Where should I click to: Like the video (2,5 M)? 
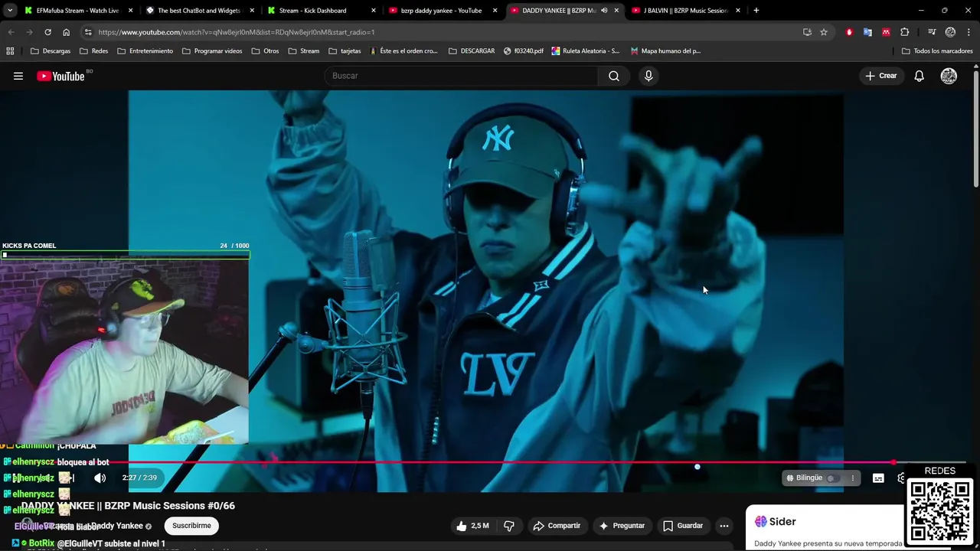[x=472, y=526]
